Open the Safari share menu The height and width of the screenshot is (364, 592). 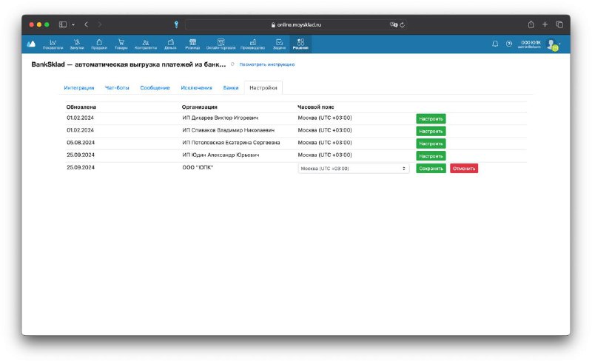coord(531,24)
